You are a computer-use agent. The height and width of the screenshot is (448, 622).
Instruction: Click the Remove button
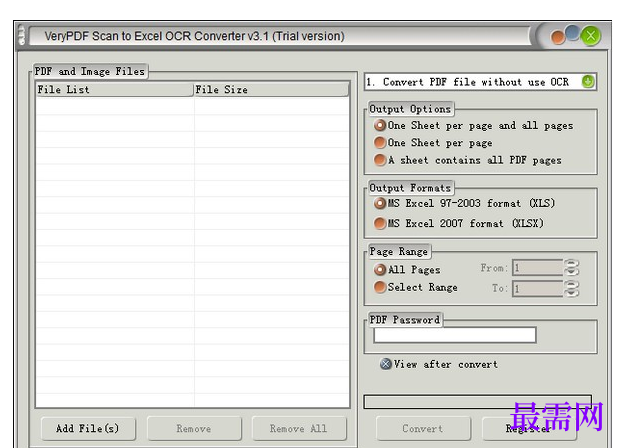coord(194,429)
